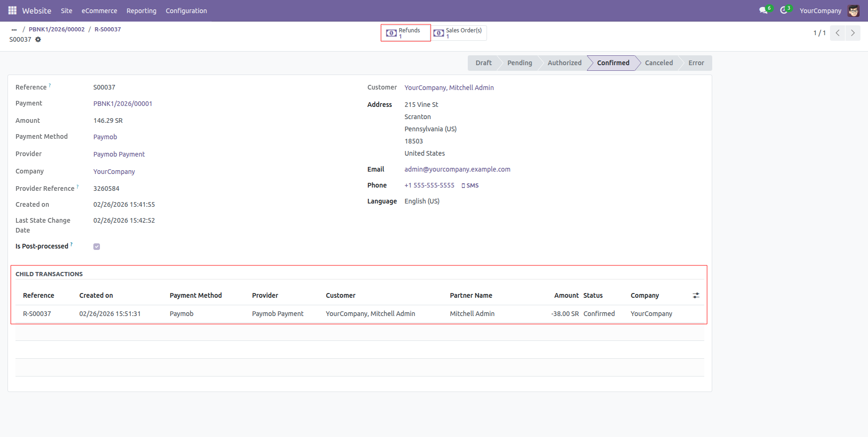
Task: Go to the next record arrow
Action: point(853,33)
